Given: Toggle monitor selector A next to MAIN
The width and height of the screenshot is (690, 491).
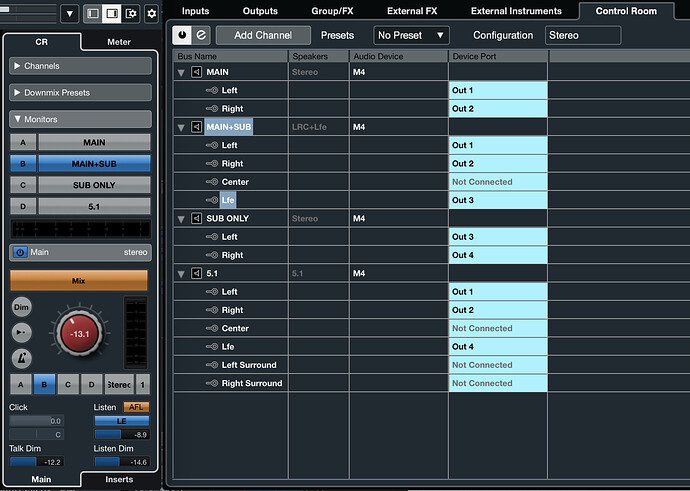Looking at the screenshot, I should click(x=23, y=143).
